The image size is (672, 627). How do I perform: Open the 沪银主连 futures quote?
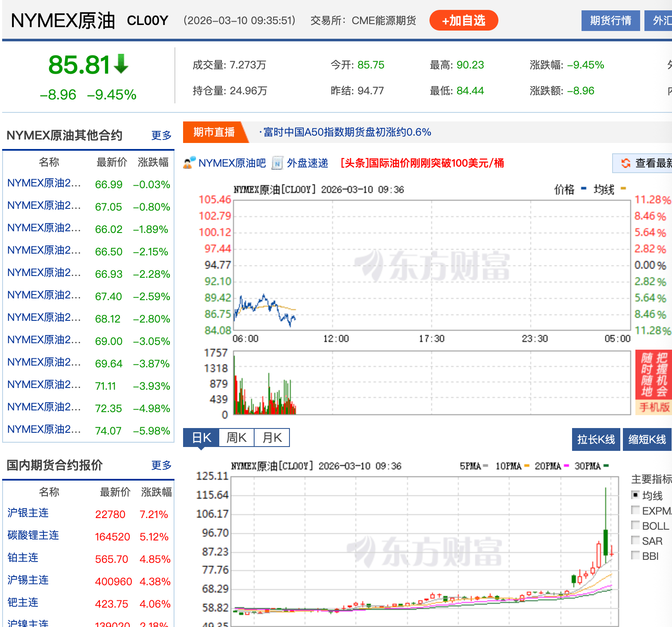28,513
